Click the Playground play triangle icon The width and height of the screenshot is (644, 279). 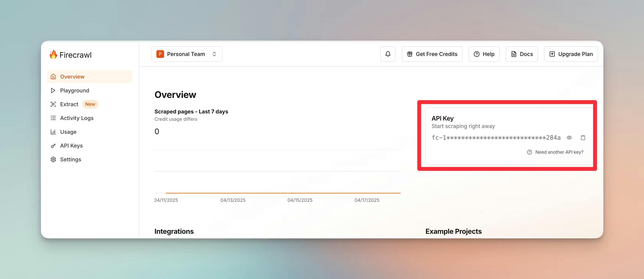coord(53,90)
